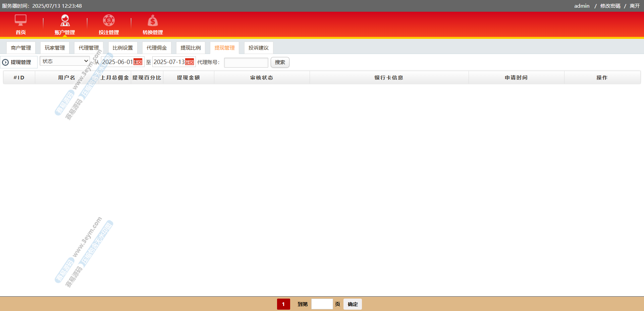Click the betting management chip icon
Screen dimensions: 644x311
[x=109, y=20]
